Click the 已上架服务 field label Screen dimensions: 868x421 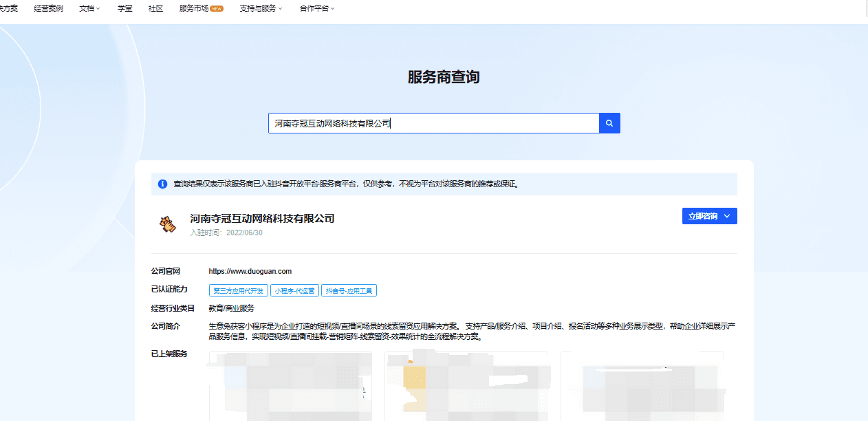[x=169, y=354]
